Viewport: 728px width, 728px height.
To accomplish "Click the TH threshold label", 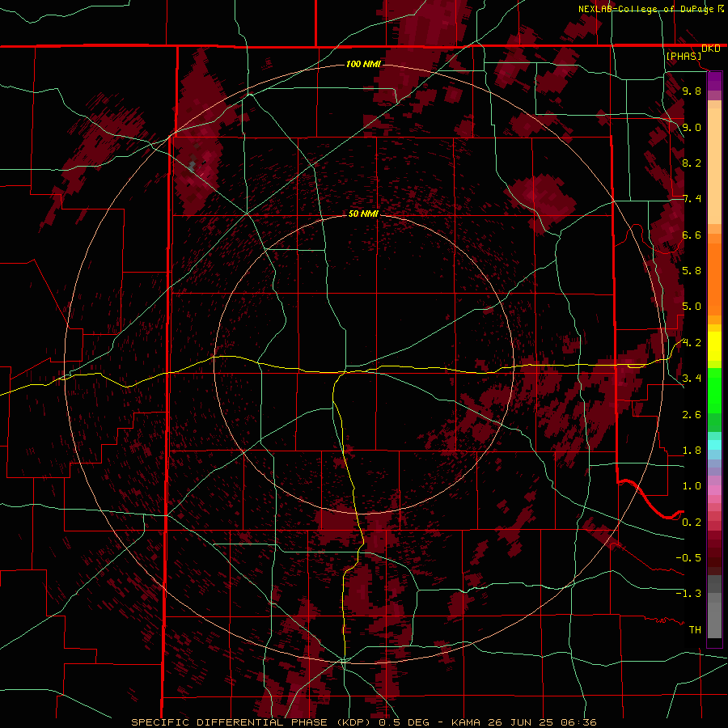I will coord(695,629).
